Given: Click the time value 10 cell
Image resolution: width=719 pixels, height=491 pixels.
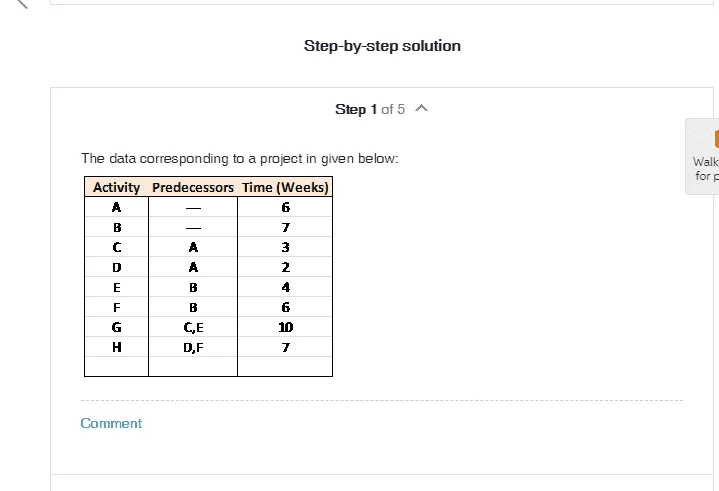Looking at the screenshot, I should [x=285, y=327].
